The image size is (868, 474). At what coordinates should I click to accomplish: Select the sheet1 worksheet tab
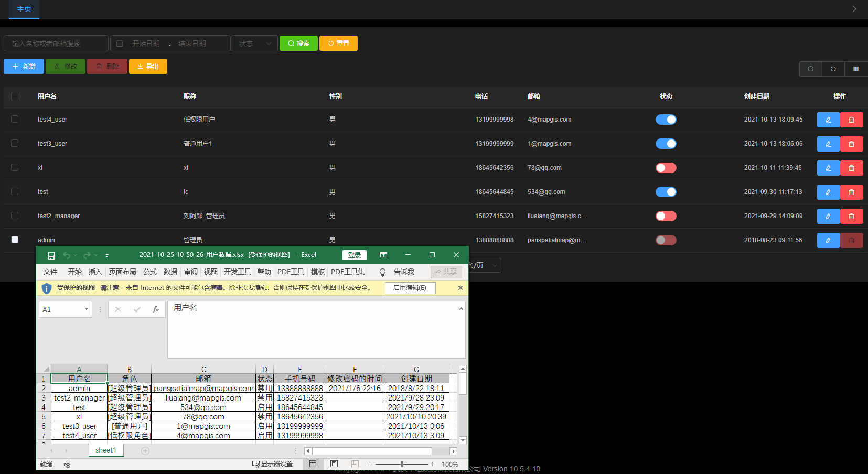tap(106, 450)
